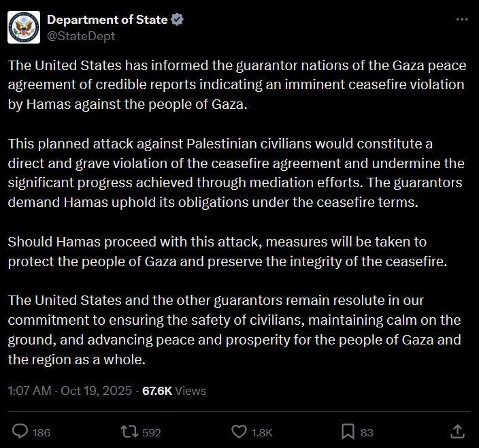Image resolution: width=479 pixels, height=448 pixels.
Task: Click the like count of 1.8K
Action: pyautogui.click(x=261, y=432)
